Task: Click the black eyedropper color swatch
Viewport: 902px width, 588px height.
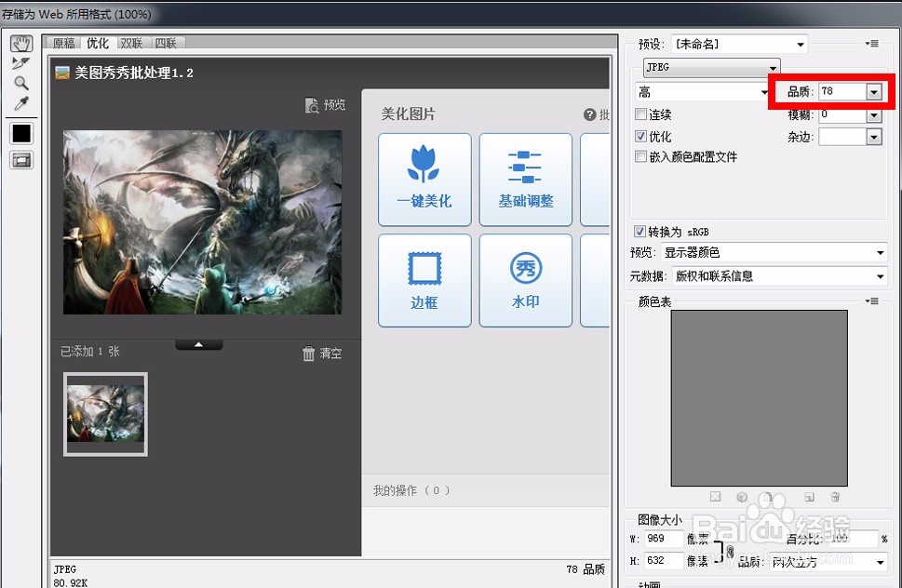Action: 21,133
